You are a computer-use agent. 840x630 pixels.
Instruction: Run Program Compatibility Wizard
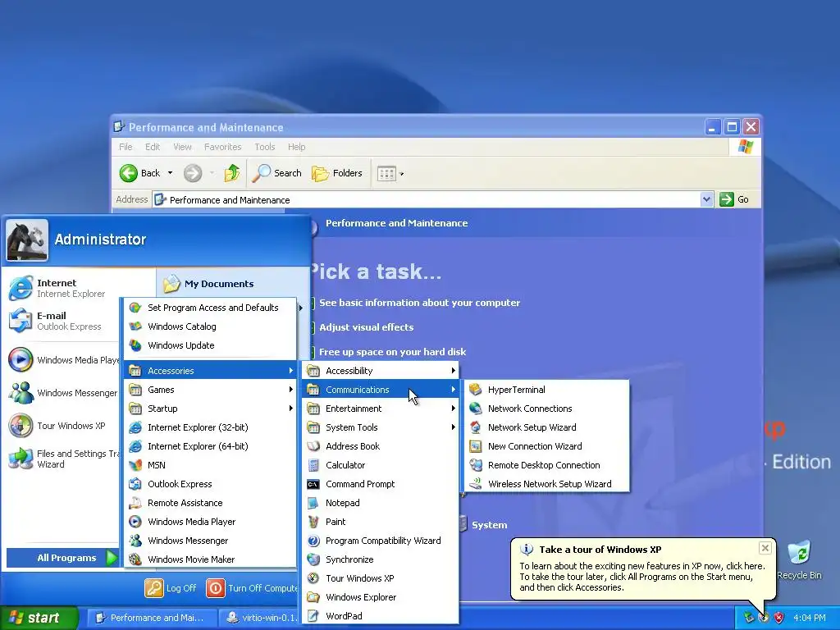381,541
